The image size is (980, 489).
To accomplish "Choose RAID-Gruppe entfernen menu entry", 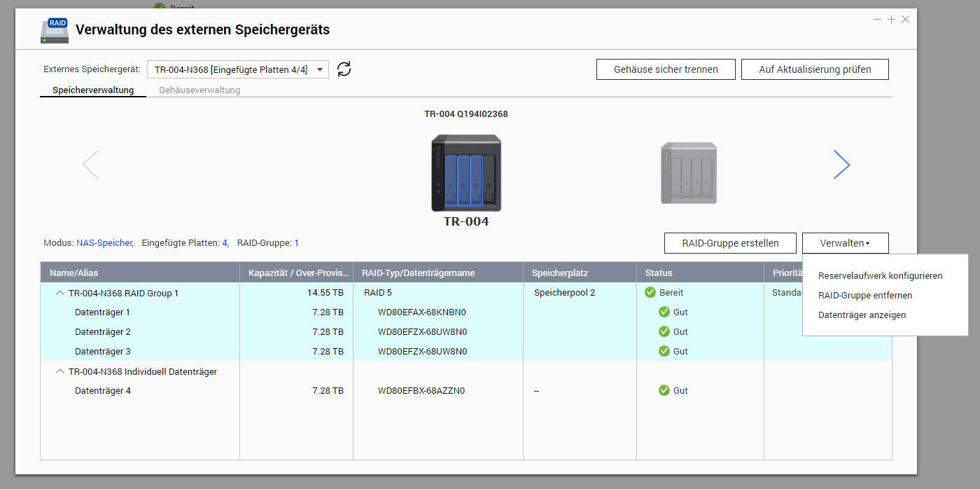I will point(865,296).
